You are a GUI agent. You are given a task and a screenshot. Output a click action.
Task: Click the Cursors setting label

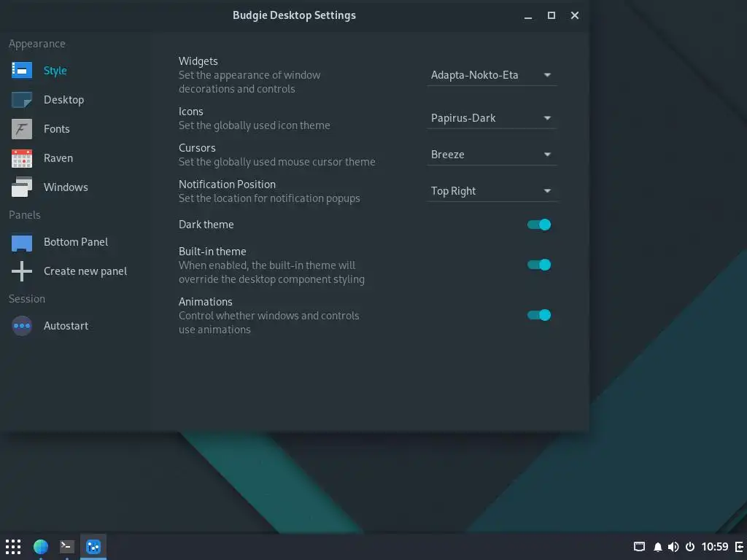click(197, 148)
